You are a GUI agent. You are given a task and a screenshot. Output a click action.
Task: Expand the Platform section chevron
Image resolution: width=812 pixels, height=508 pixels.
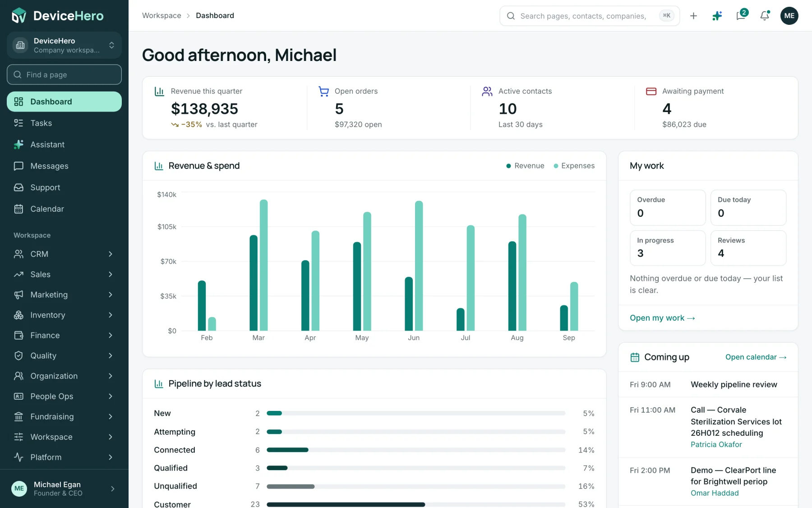coord(111,457)
